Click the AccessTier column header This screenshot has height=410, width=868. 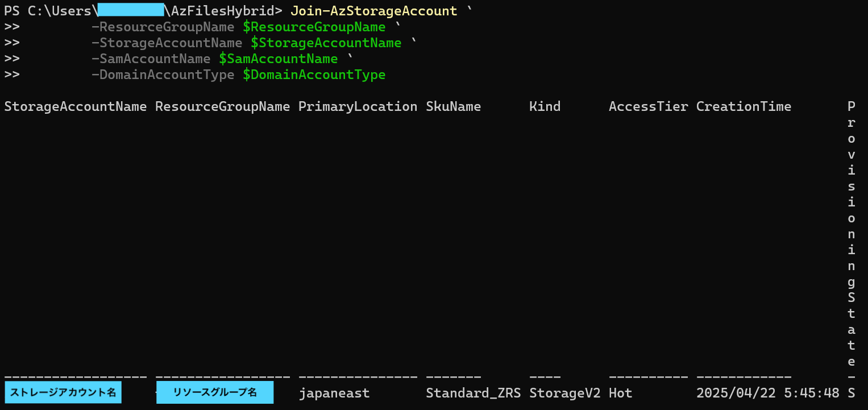coord(649,106)
